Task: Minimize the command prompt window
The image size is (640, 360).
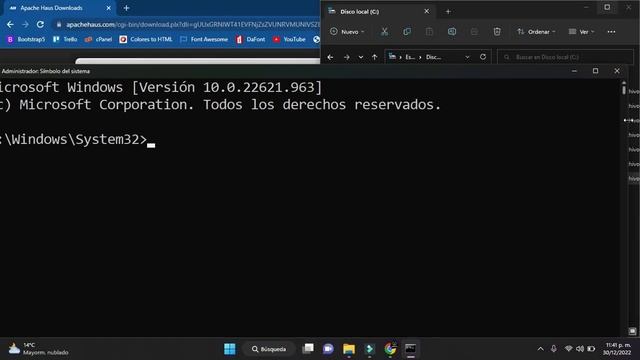Action: (x=574, y=71)
